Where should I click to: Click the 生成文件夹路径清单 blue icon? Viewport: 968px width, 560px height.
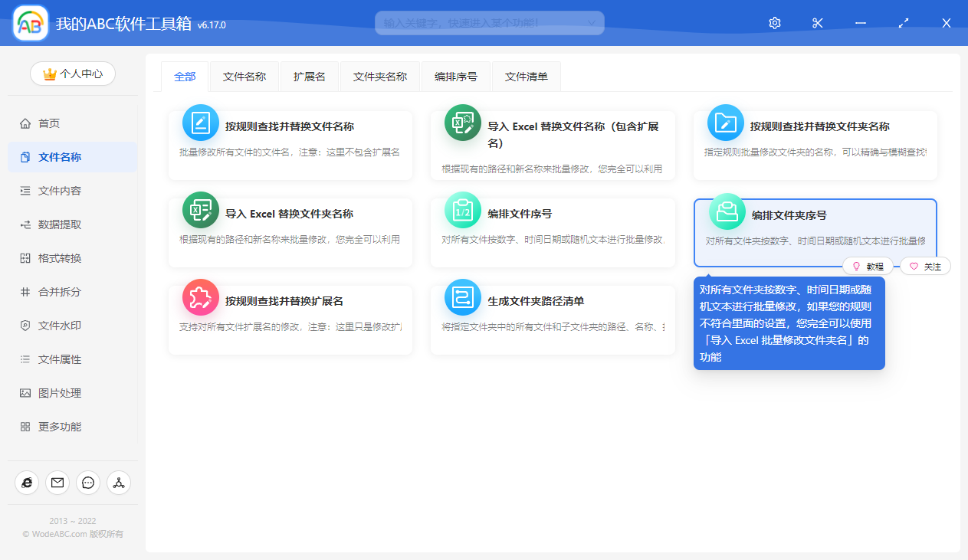[463, 298]
